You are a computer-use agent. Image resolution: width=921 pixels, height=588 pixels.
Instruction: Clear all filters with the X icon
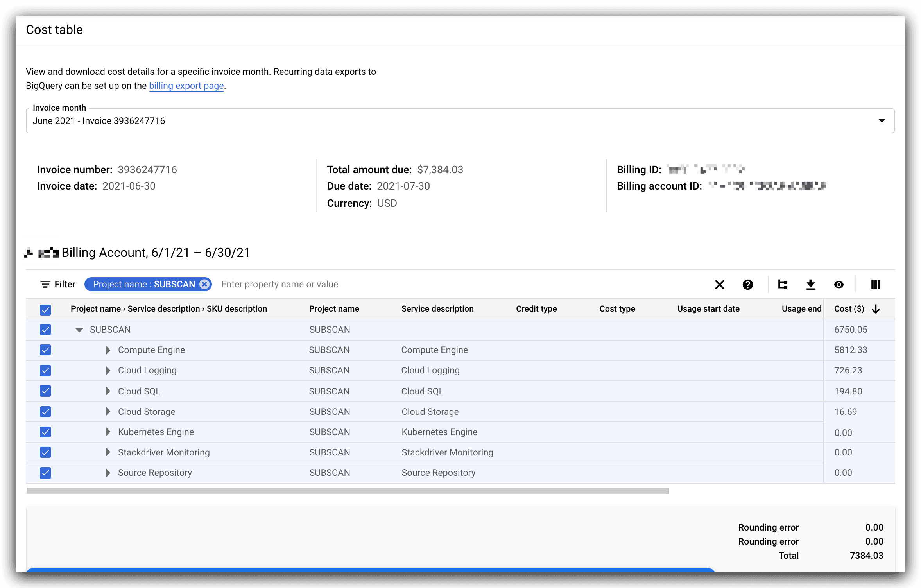719,285
